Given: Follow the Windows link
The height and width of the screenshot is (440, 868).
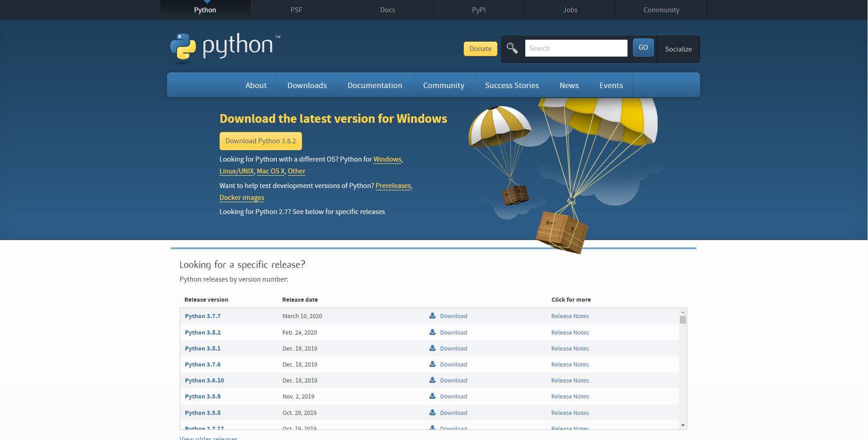Looking at the screenshot, I should [x=387, y=159].
